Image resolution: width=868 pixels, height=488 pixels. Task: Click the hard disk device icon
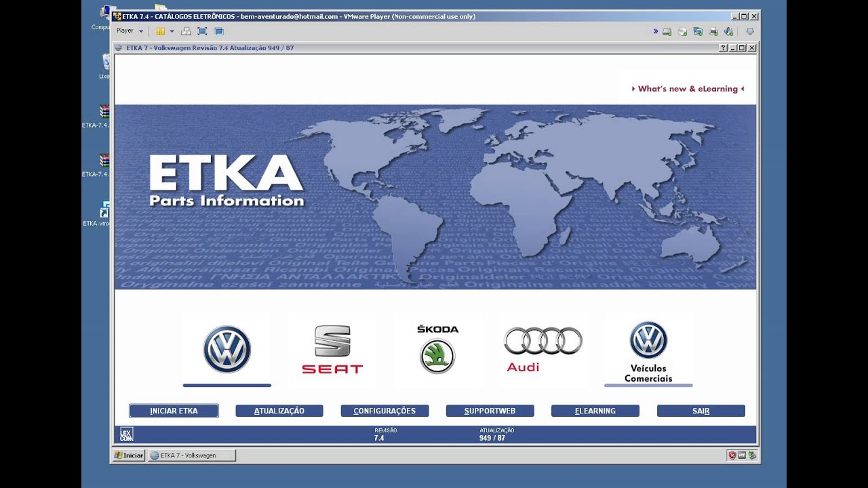tap(667, 31)
